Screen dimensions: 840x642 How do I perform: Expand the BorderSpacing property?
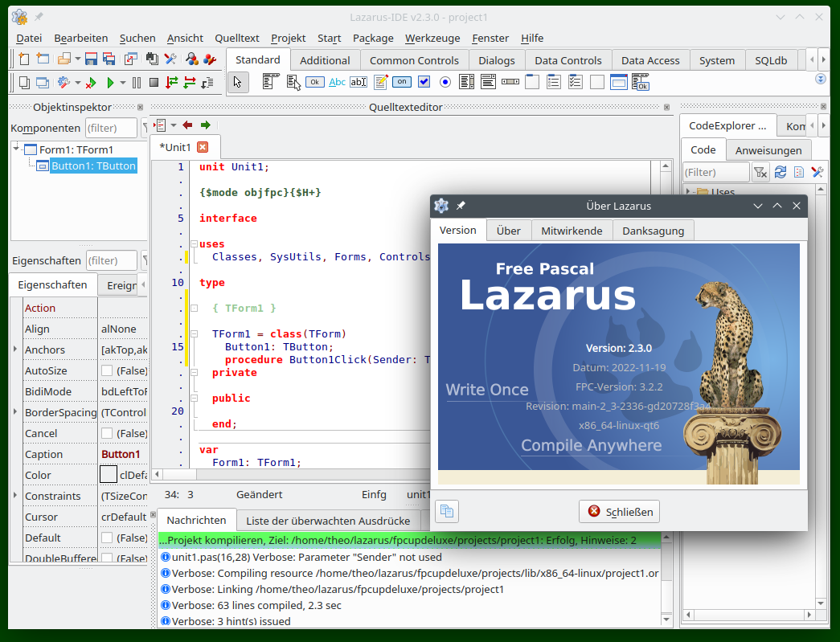tap(15, 411)
